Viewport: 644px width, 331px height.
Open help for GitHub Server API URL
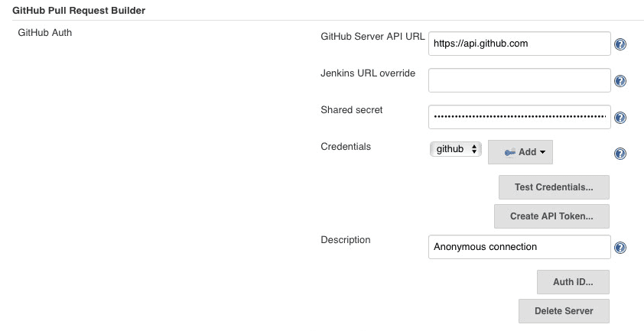click(x=620, y=44)
